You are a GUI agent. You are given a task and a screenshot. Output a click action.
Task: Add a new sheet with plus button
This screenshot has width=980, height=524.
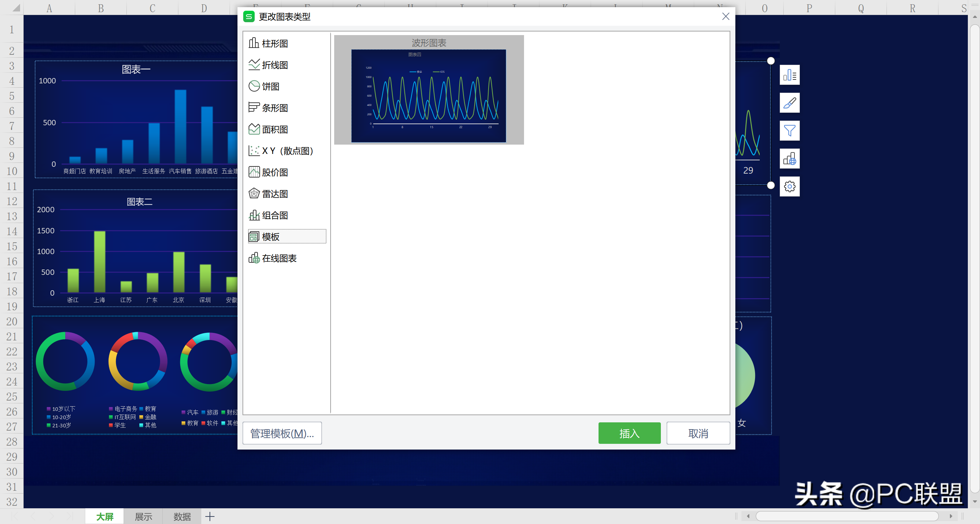tap(210, 516)
